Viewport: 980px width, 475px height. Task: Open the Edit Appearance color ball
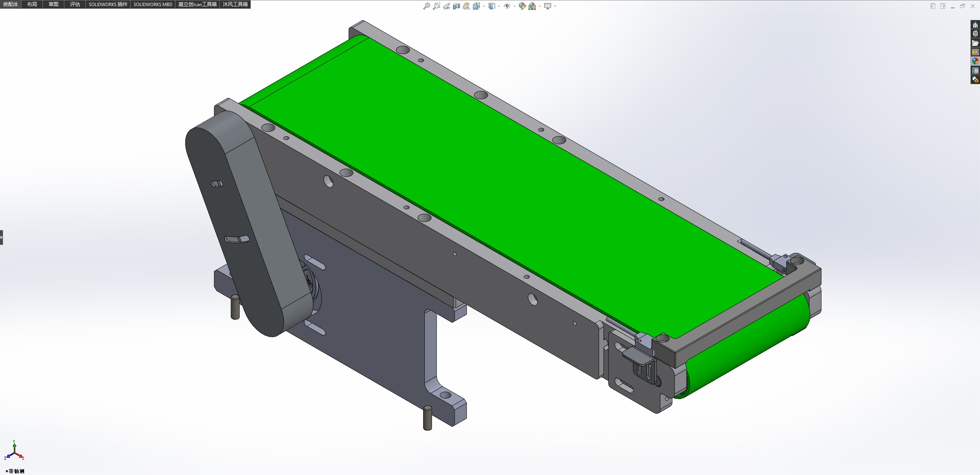coord(522,6)
